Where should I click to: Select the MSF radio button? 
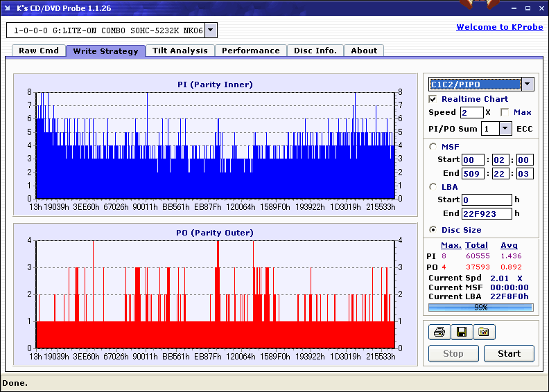[433, 147]
